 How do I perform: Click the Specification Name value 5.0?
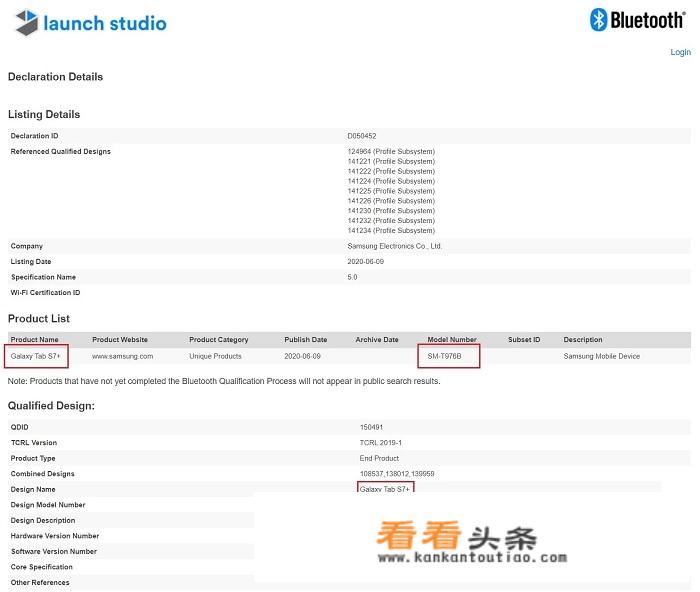[x=352, y=277]
